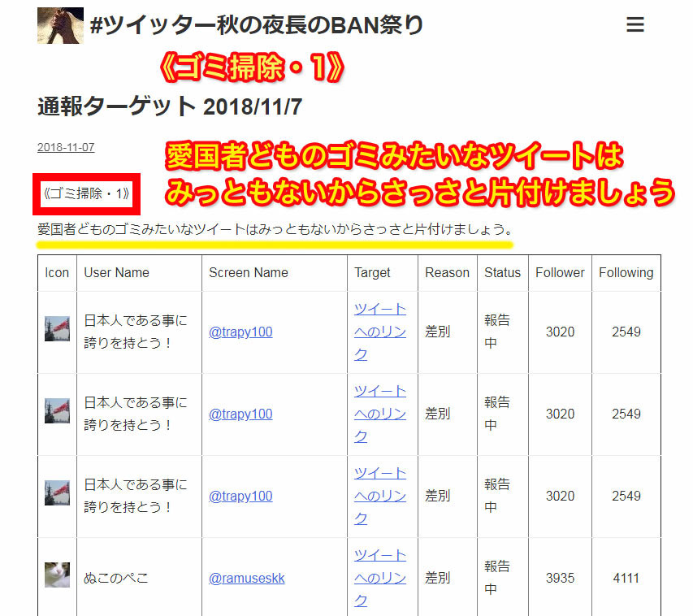Open the second row's ツイートへのリンク
The width and height of the screenshot is (693, 616).
tap(380, 414)
